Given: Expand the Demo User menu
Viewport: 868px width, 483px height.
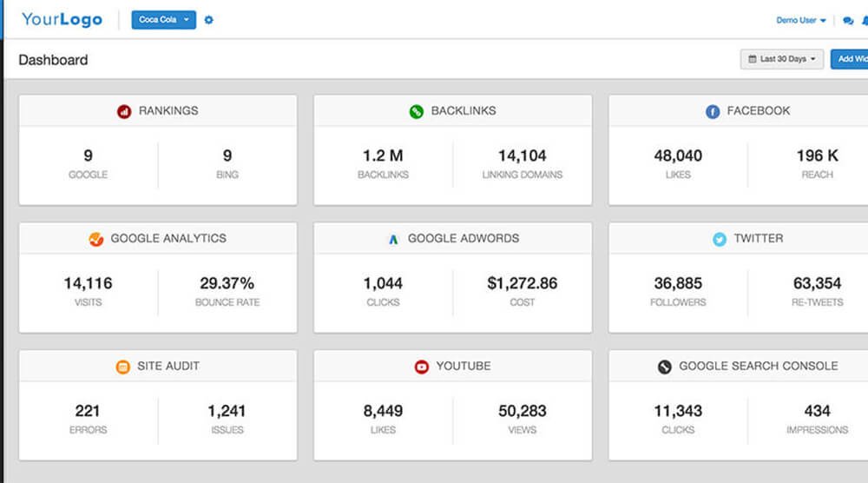Looking at the screenshot, I should 801,21.
